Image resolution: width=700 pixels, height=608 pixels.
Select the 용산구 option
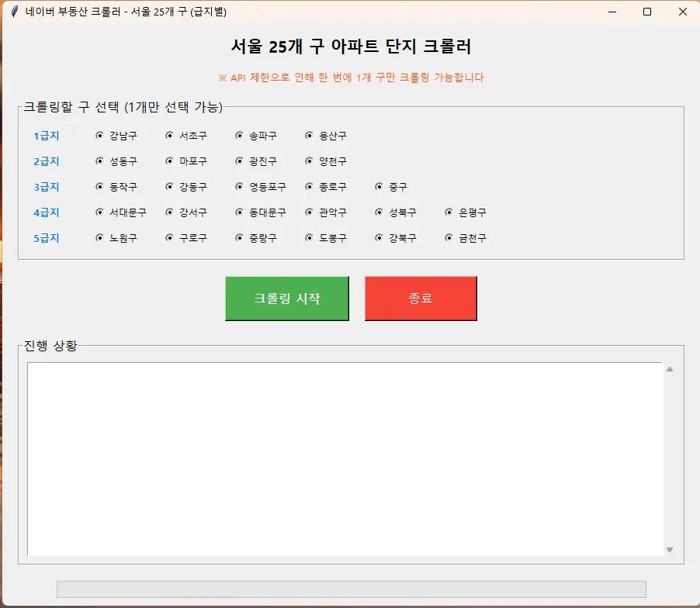tap(307, 135)
